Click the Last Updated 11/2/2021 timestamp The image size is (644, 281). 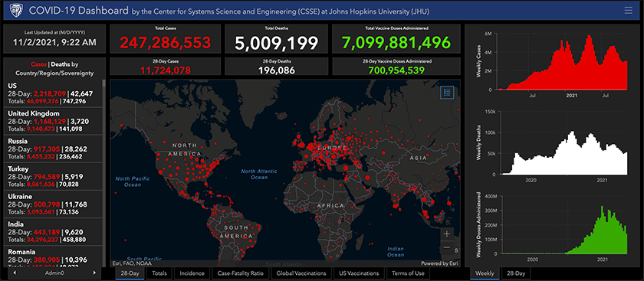(54, 42)
